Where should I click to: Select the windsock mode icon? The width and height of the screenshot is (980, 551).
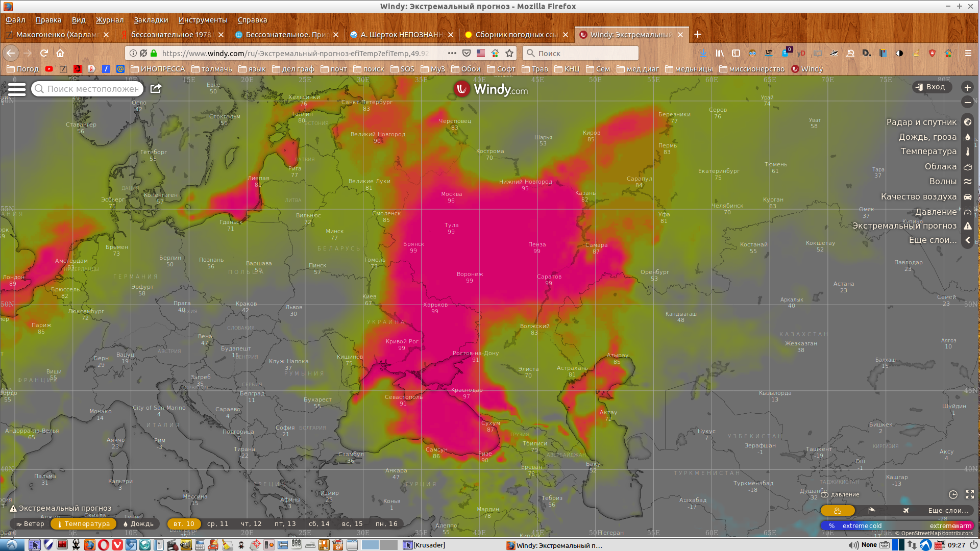(871, 511)
